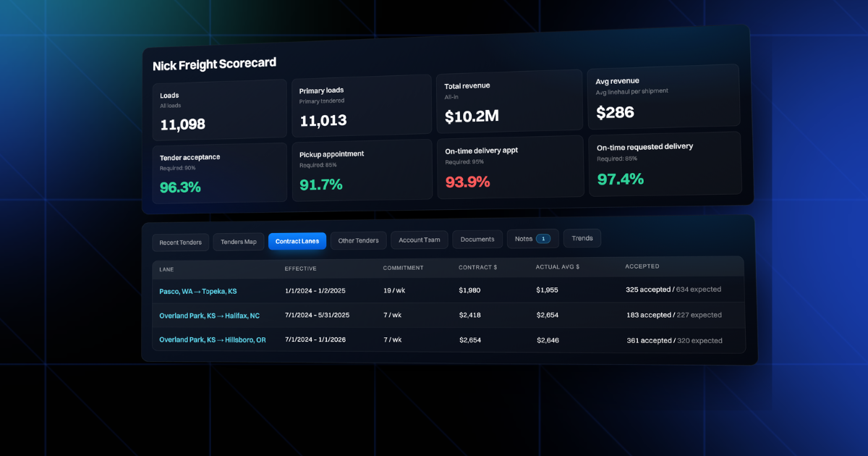Open the Overland Park to Hillsboro, OR lane
This screenshot has width=868, height=456.
pos(213,339)
